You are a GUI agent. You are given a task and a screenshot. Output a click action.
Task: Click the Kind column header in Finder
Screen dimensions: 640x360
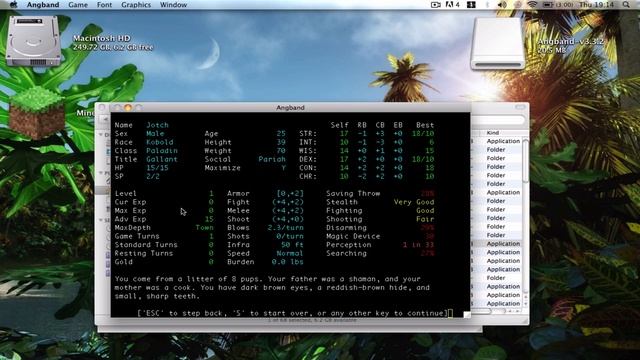493,133
